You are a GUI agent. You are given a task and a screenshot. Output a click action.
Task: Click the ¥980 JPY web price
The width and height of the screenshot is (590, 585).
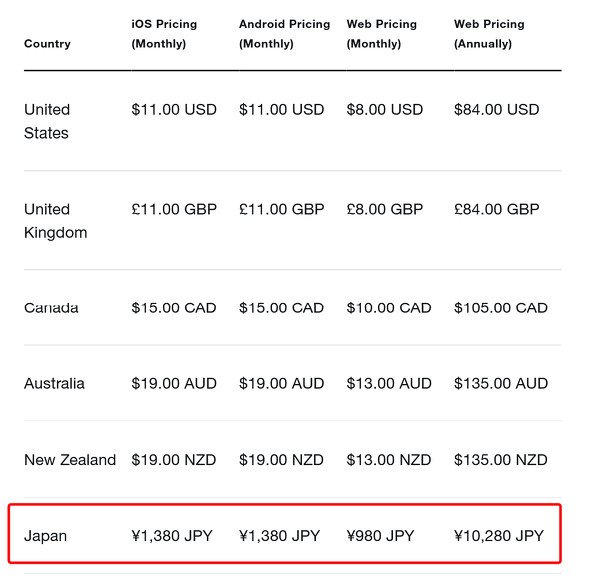[x=380, y=536]
